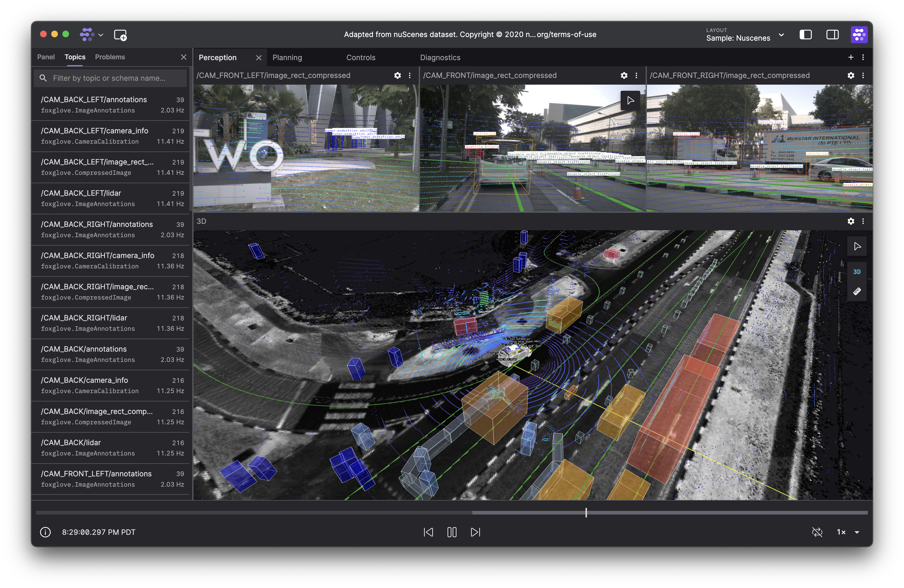
Task: Expand the Layout Sample: Nuscenes dropdown
Action: (781, 35)
